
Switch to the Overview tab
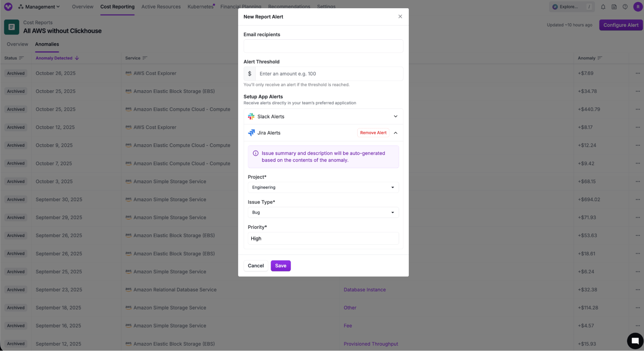[17, 44]
